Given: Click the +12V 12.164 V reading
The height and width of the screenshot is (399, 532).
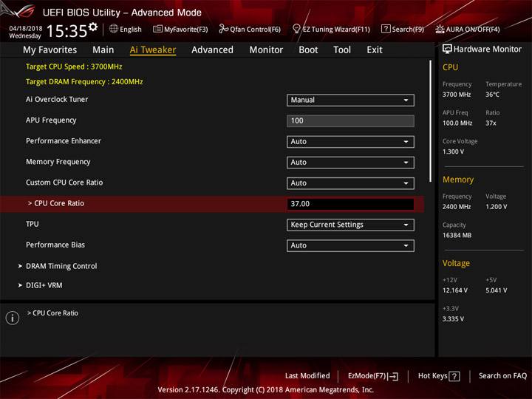Looking at the screenshot, I should click(455, 290).
